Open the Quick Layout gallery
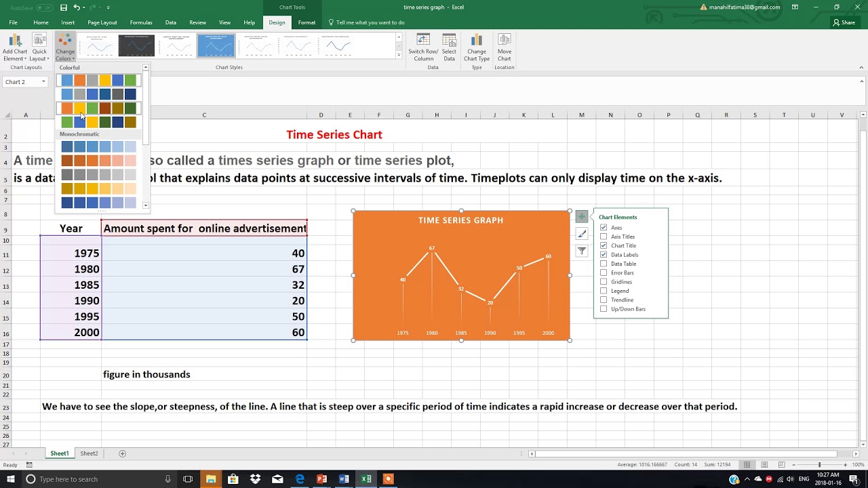This screenshot has height=488, width=868. (x=39, y=47)
